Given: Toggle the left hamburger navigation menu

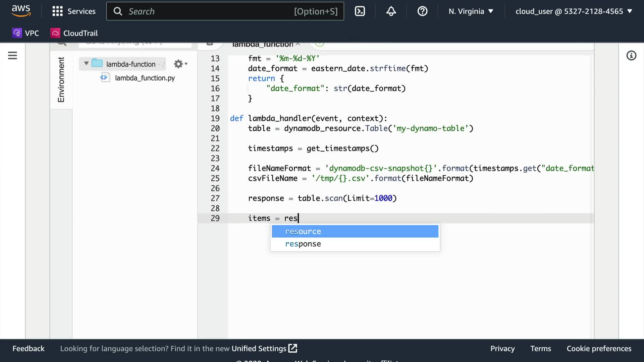Looking at the screenshot, I should point(12,55).
